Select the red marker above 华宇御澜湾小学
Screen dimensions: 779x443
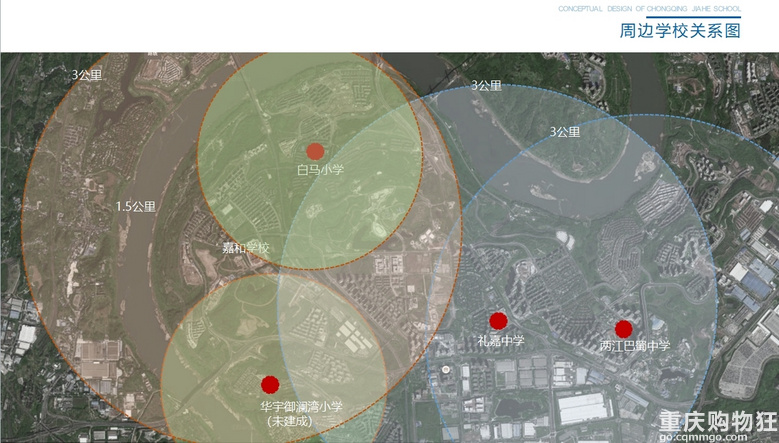point(270,384)
